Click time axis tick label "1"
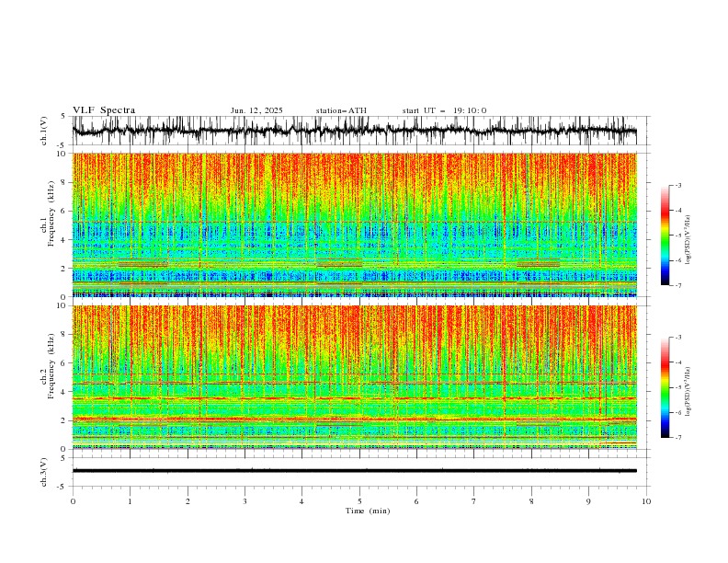 (x=130, y=501)
